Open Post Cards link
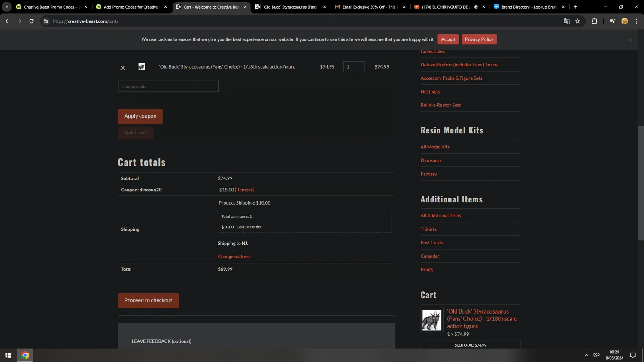Image resolution: width=644 pixels, height=362 pixels. coord(431,242)
